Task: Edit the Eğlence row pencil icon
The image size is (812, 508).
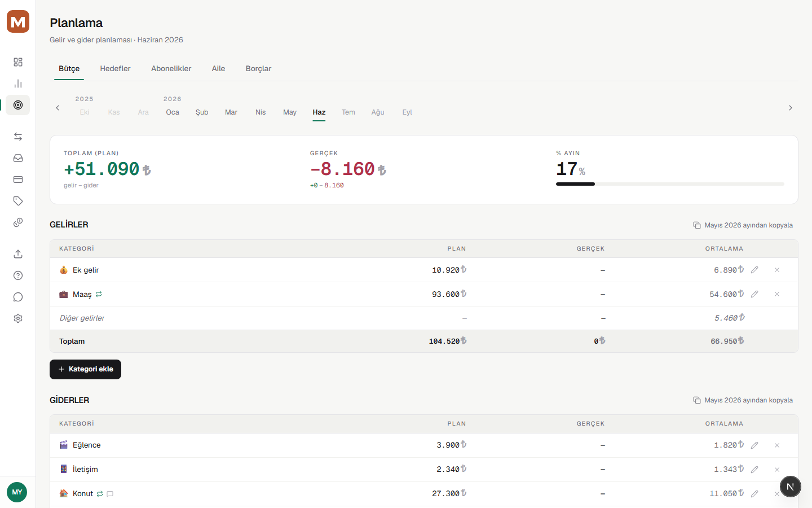Action: point(754,445)
